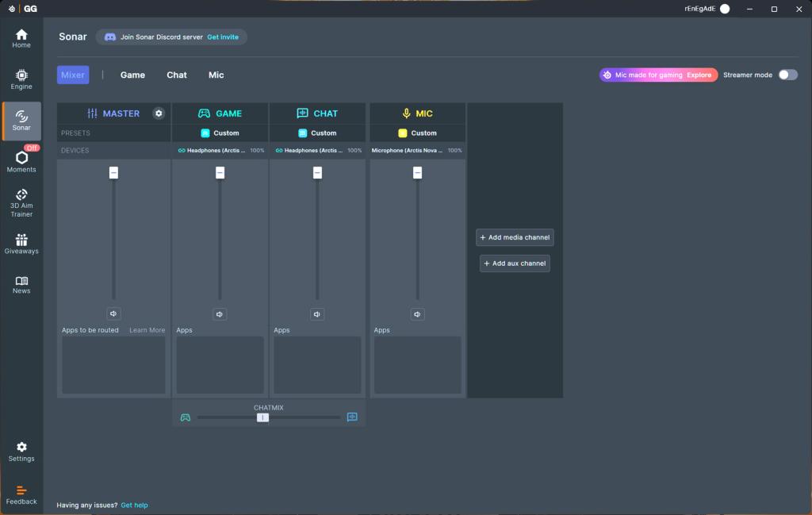812x515 pixels.
Task: Open the News section
Action: pyautogui.click(x=21, y=285)
